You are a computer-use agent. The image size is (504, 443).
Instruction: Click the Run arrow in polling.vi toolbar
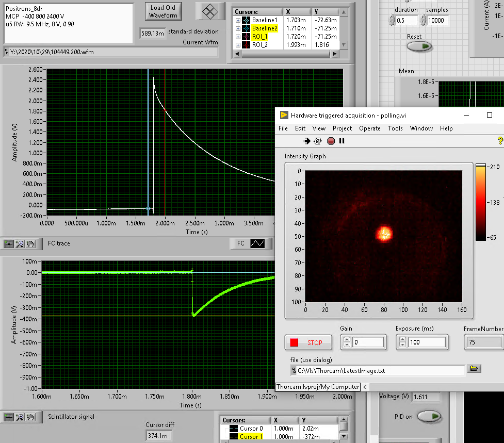point(306,141)
